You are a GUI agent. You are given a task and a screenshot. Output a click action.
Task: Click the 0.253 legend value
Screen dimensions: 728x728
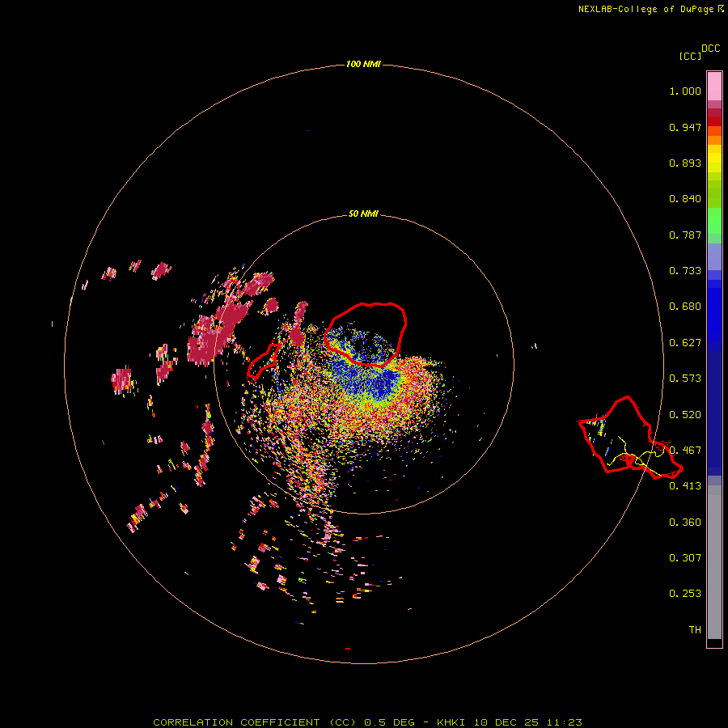[685, 594]
